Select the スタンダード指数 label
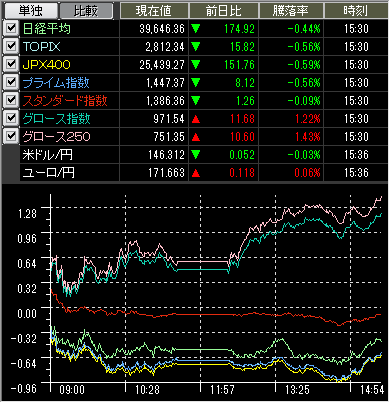 [x=65, y=101]
